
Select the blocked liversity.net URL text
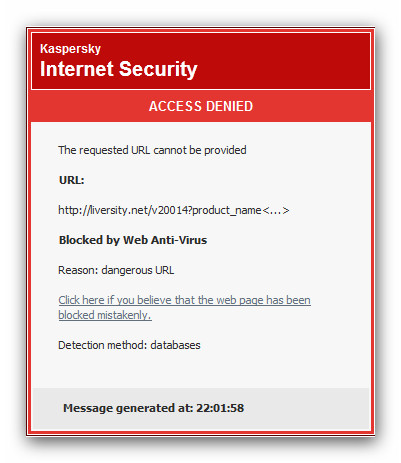coord(174,210)
